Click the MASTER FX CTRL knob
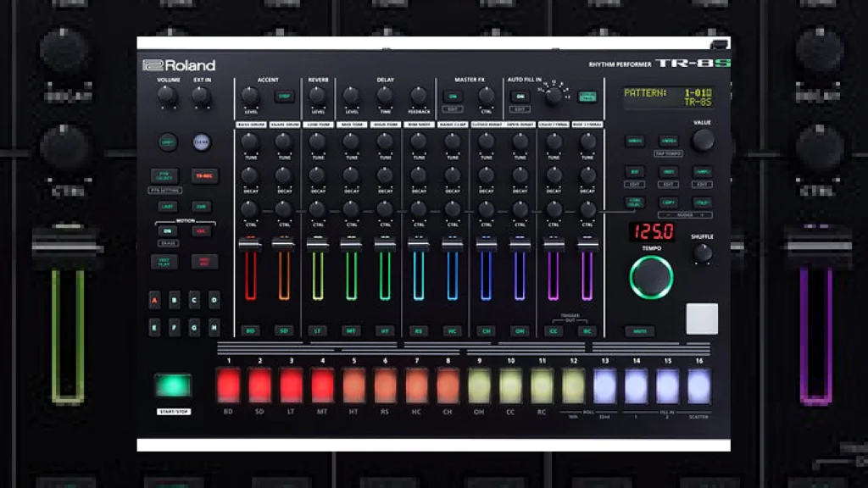The height and width of the screenshot is (488, 868). pos(486,96)
